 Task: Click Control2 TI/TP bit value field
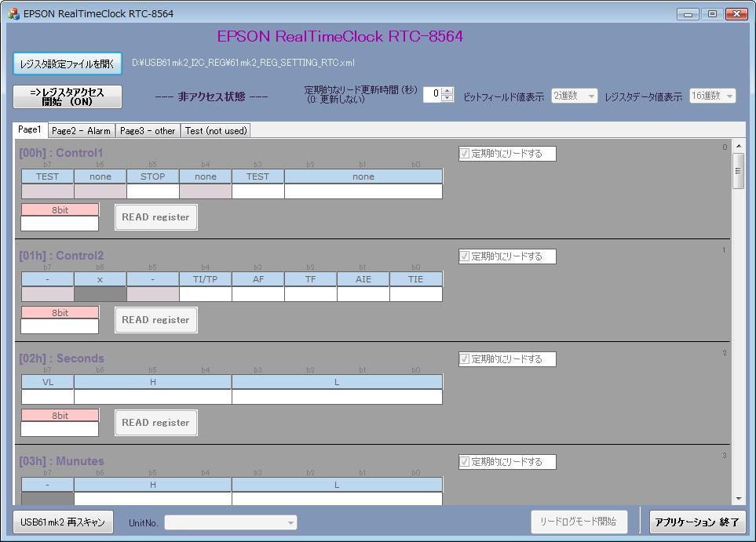point(206,294)
